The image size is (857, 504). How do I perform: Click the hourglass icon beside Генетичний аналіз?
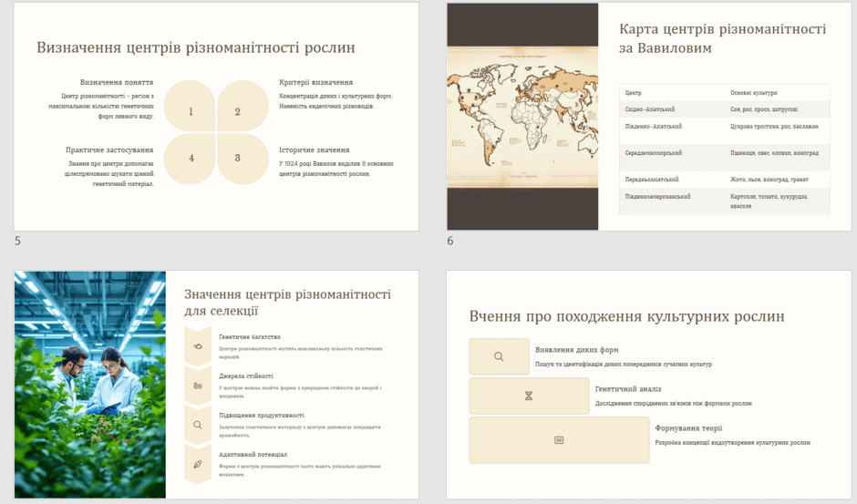pos(529,396)
